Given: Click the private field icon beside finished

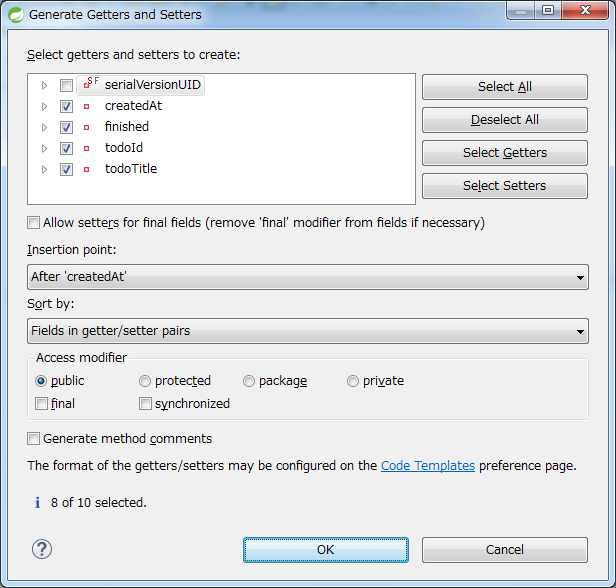Looking at the screenshot, I should click(86, 127).
